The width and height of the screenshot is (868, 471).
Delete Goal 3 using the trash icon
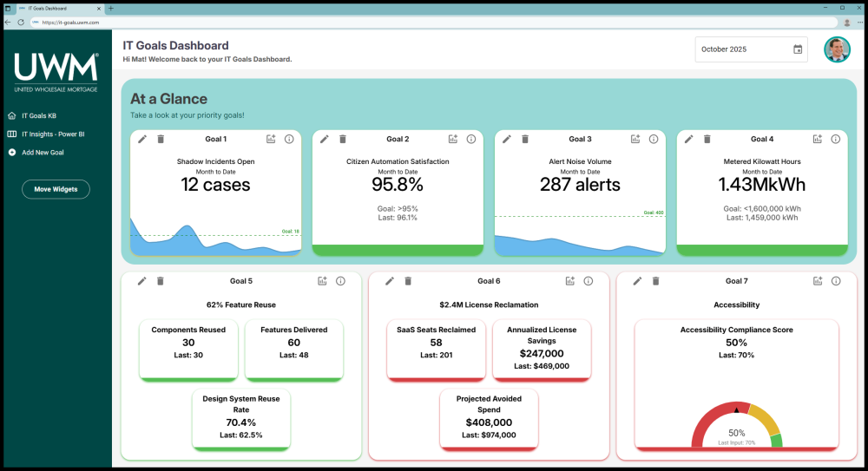[x=525, y=139]
